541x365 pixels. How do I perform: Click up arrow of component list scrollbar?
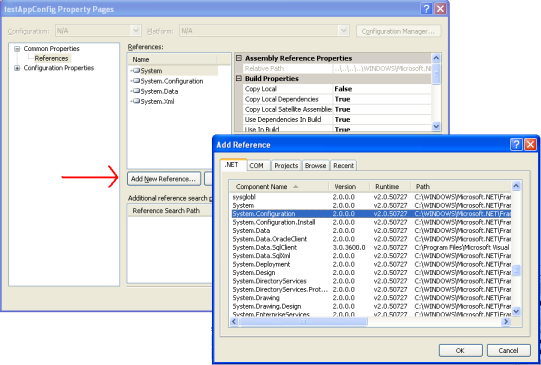(x=516, y=186)
